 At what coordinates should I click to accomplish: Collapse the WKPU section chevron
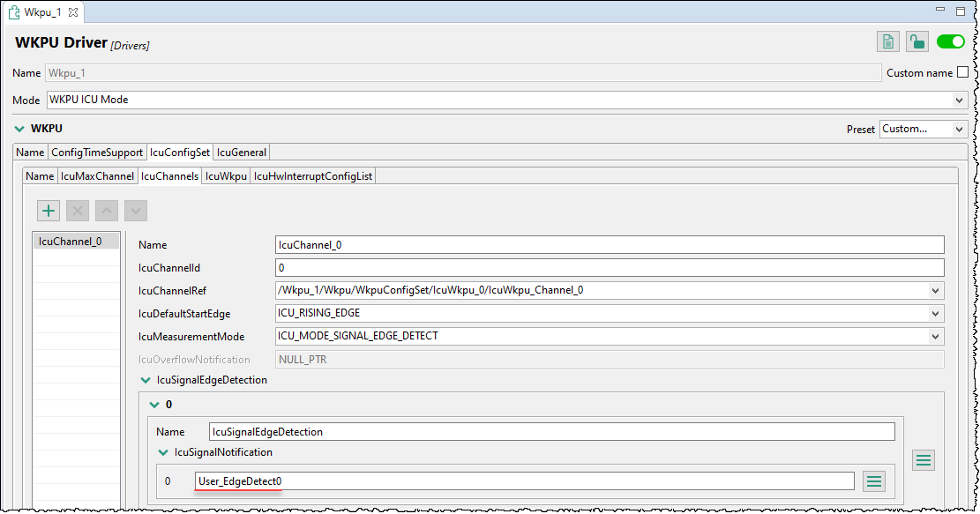point(19,128)
